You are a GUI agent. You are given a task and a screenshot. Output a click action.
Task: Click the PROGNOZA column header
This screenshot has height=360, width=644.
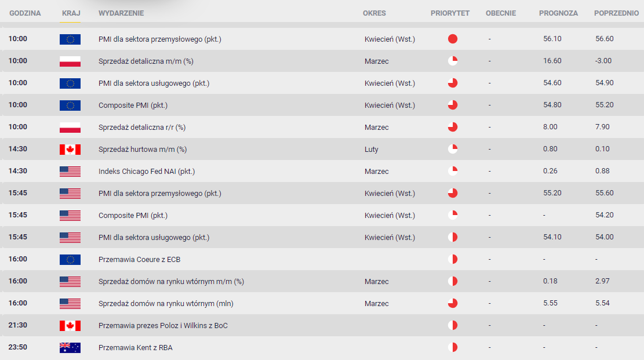point(558,13)
